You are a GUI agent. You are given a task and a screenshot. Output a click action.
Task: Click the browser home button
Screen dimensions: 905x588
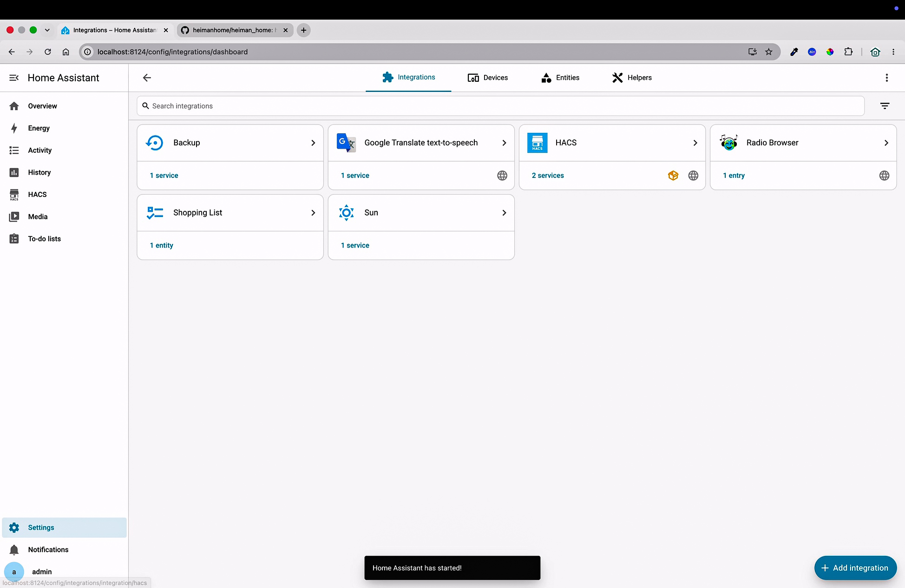[66, 52]
